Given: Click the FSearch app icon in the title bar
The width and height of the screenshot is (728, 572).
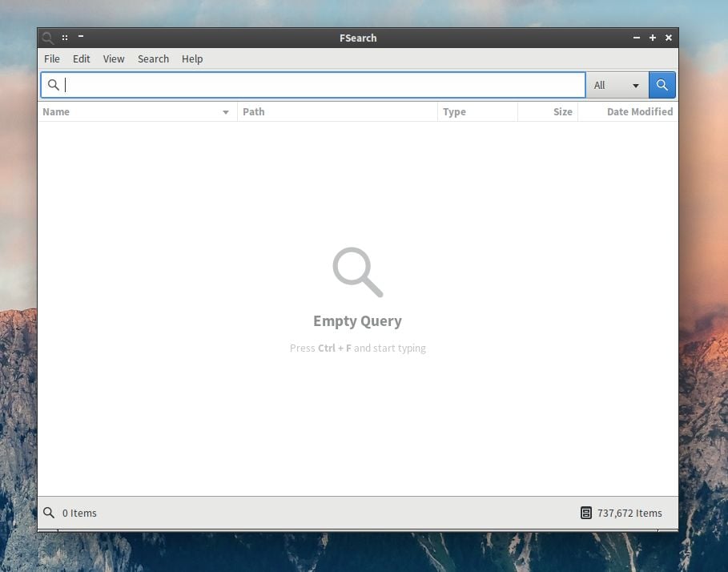Looking at the screenshot, I should pyautogui.click(x=47, y=38).
